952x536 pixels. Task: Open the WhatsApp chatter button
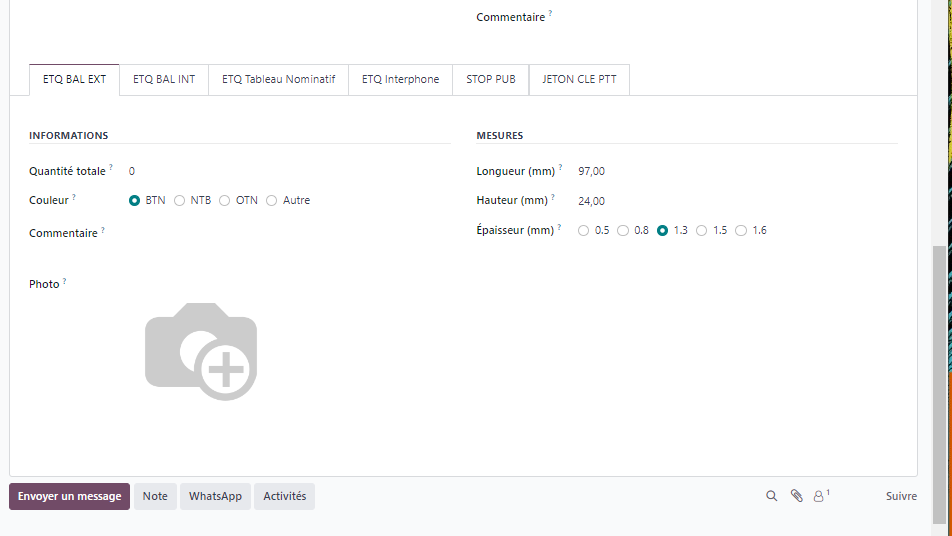click(215, 497)
